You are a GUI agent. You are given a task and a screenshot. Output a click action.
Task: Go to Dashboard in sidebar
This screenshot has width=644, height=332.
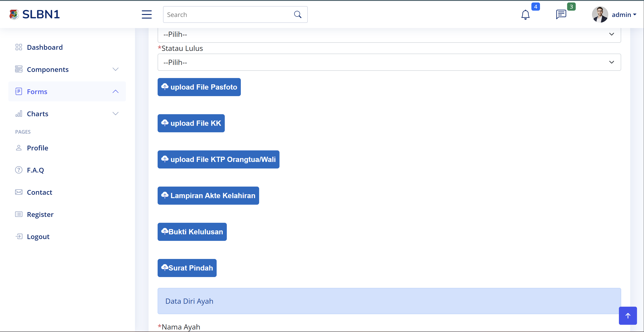point(45,47)
